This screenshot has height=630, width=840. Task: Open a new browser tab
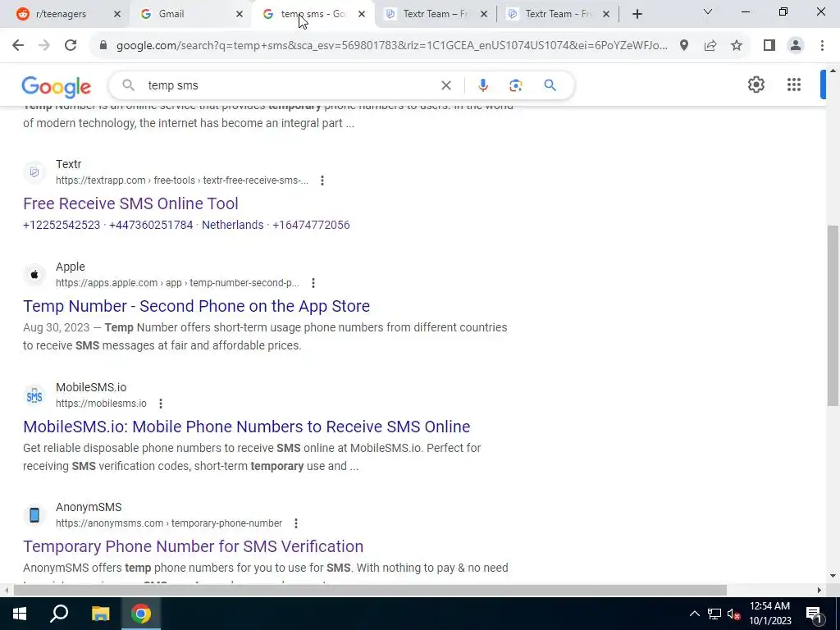click(637, 15)
